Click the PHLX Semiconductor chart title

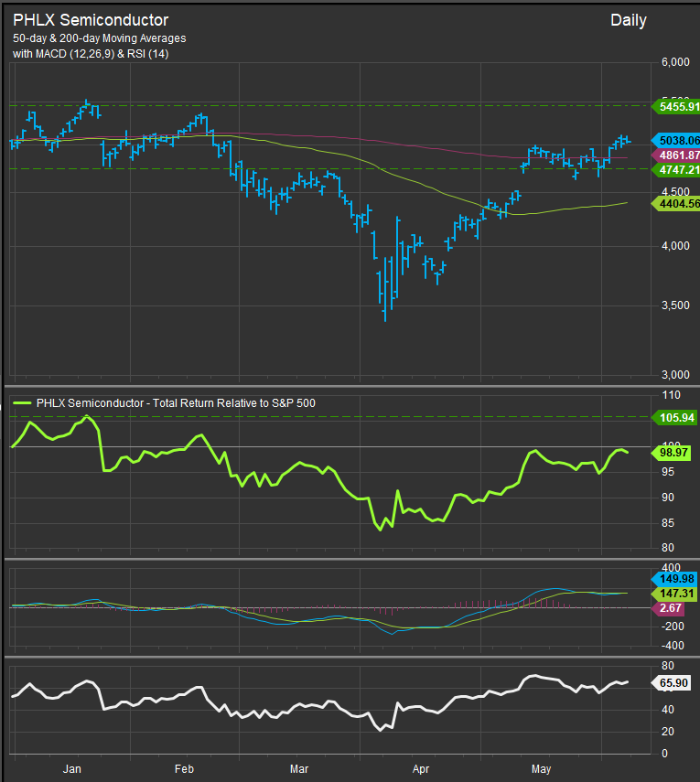(91, 20)
